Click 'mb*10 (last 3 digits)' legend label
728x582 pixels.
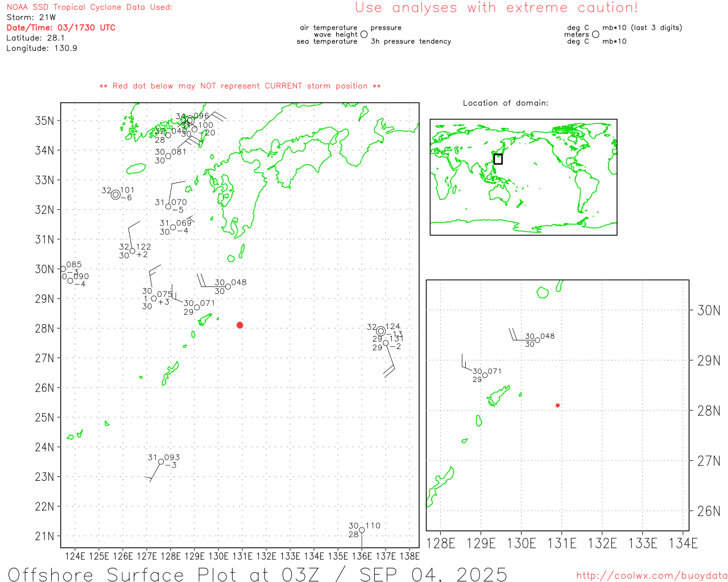pos(642,28)
